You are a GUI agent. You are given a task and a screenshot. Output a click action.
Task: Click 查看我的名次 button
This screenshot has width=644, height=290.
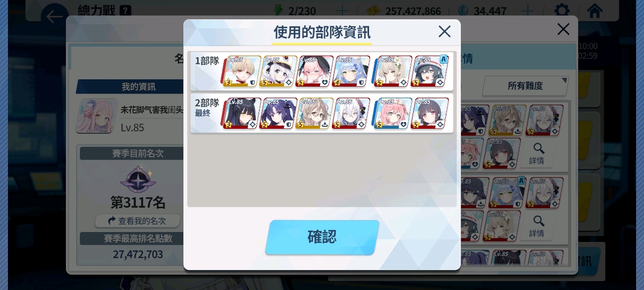click(138, 221)
